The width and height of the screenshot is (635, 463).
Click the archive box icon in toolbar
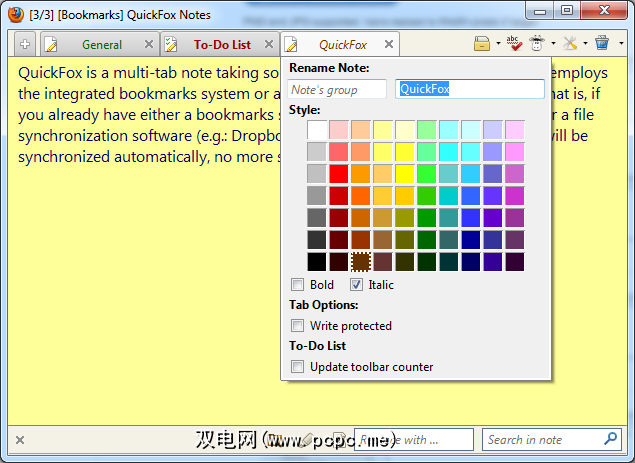click(481, 44)
